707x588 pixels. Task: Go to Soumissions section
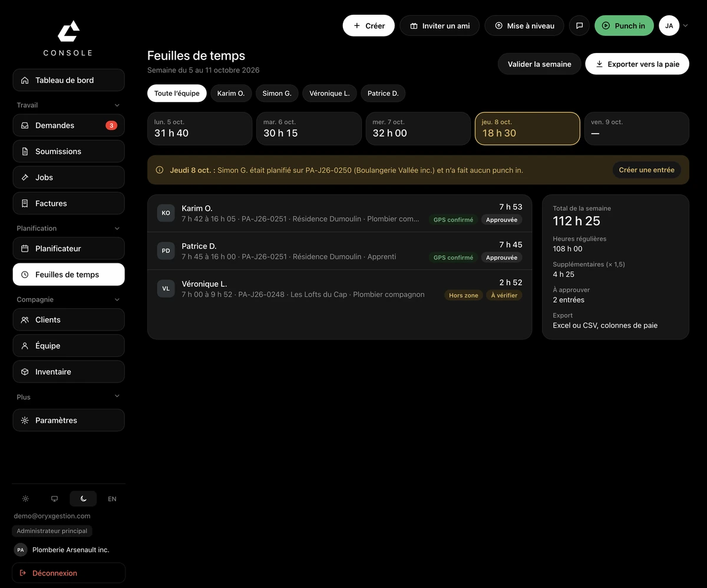click(x=68, y=151)
